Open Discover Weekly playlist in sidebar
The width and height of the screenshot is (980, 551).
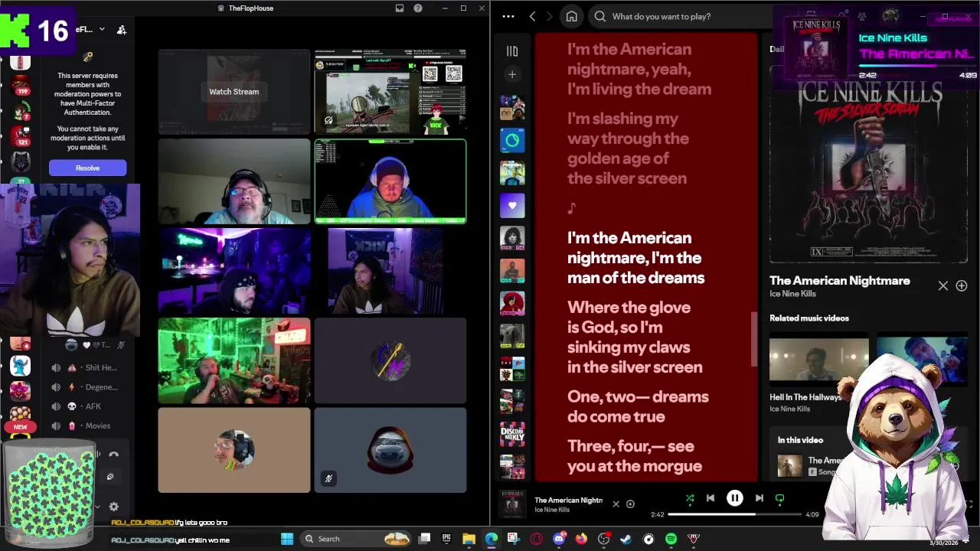click(x=512, y=434)
